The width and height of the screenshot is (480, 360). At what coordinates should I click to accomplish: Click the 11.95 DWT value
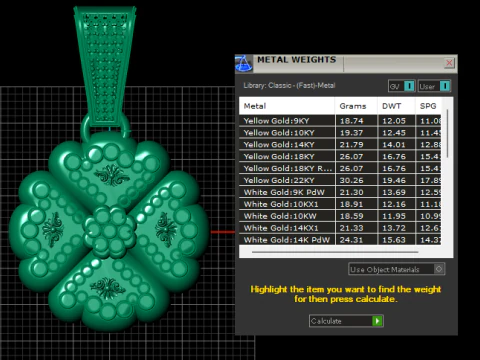tap(394, 216)
